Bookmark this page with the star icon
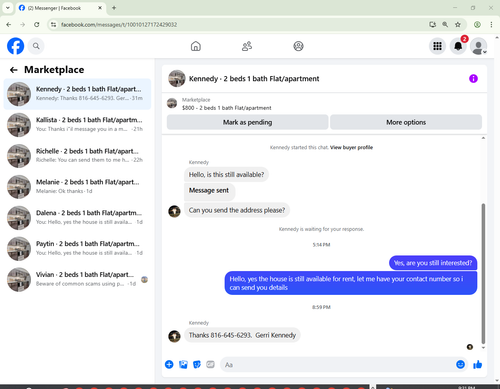The image size is (500, 389). click(458, 25)
